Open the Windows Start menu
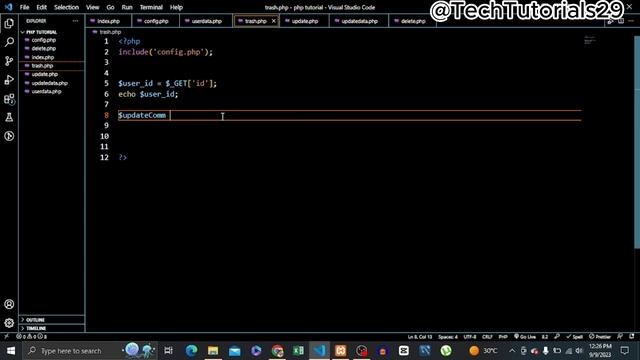 11,351
